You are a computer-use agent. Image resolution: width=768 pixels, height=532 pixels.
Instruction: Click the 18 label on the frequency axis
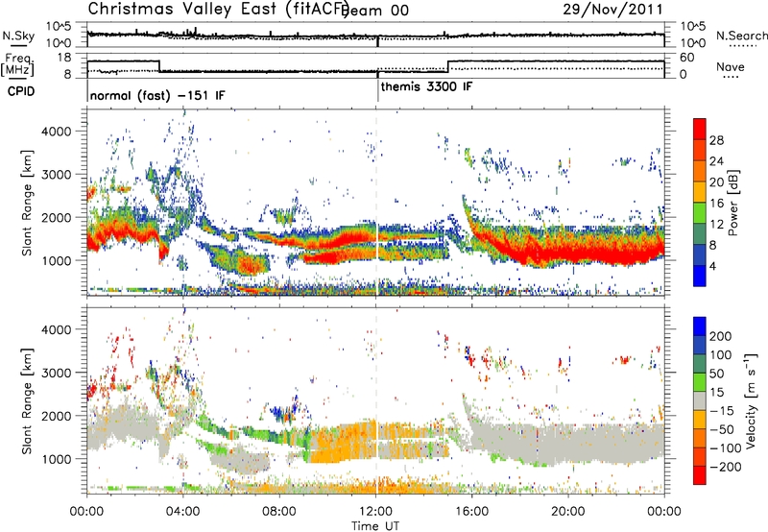pos(64,58)
